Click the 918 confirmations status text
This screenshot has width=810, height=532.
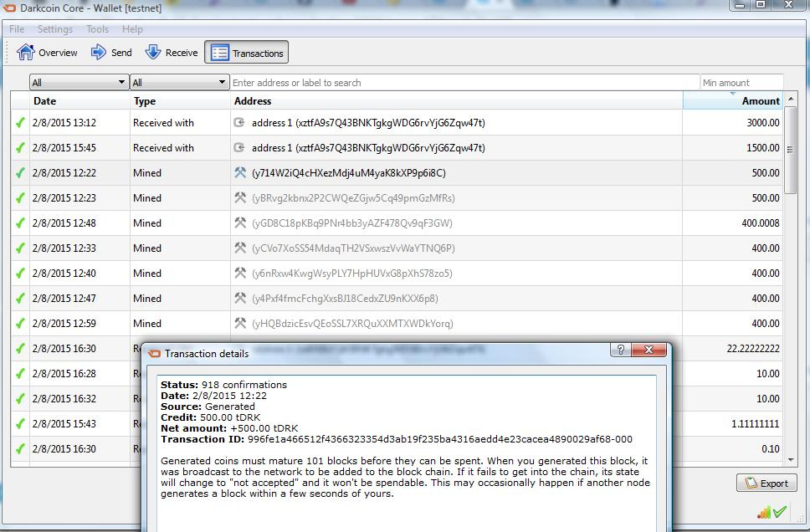coord(244,385)
